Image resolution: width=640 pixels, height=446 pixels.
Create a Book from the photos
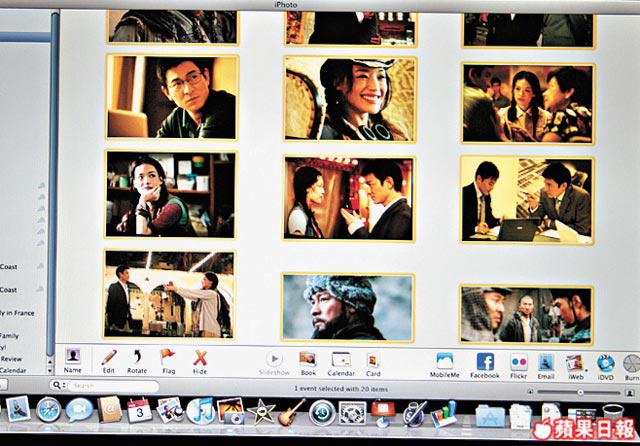(308, 364)
